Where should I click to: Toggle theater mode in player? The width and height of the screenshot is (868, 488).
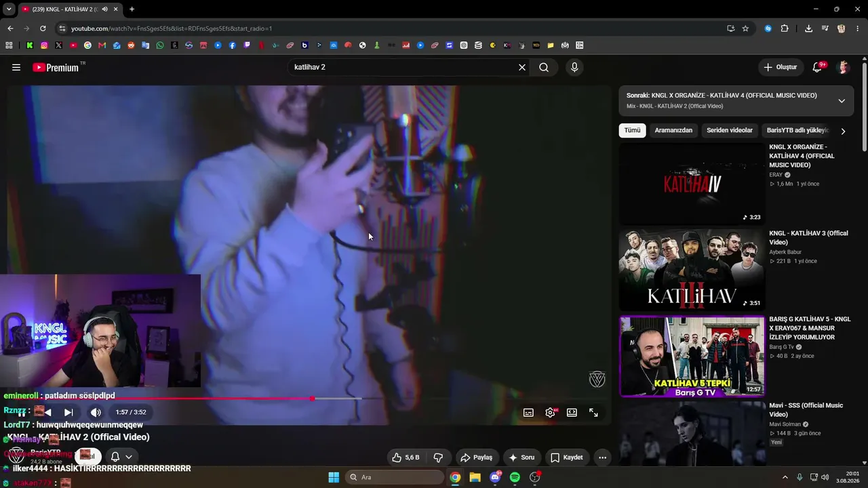(572, 412)
